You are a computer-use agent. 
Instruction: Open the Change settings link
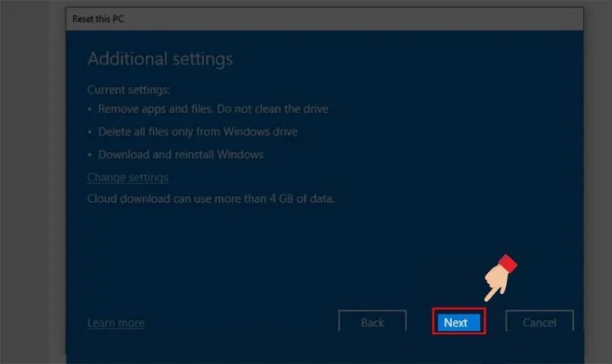pos(127,177)
